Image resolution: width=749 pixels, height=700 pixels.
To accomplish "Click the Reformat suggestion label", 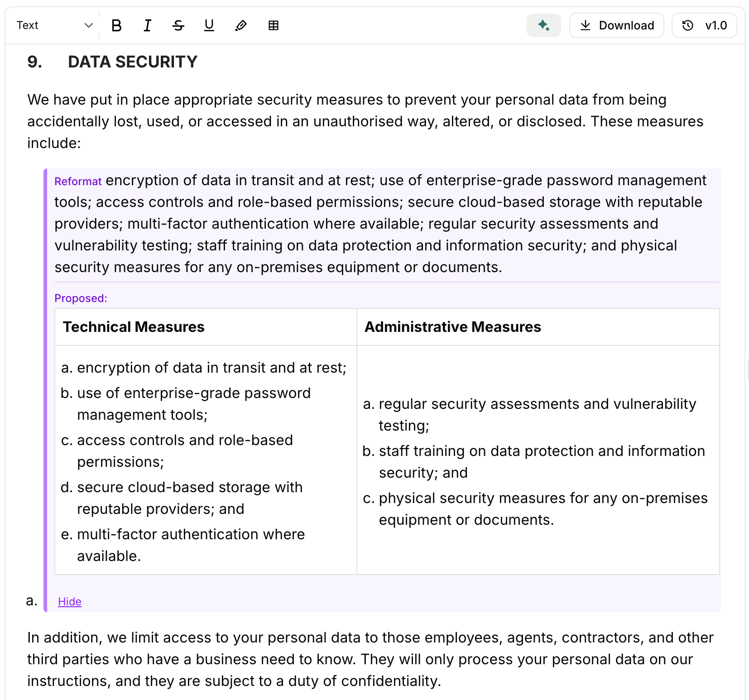I will 78,182.
